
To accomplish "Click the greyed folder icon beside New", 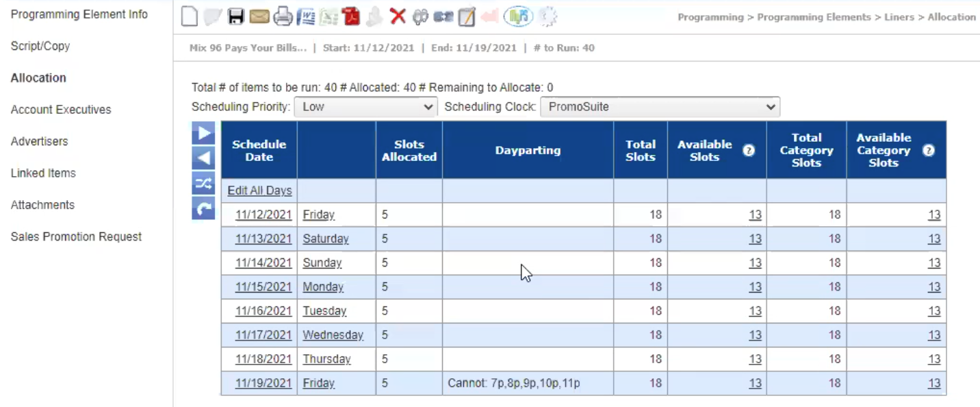I will coord(213,17).
